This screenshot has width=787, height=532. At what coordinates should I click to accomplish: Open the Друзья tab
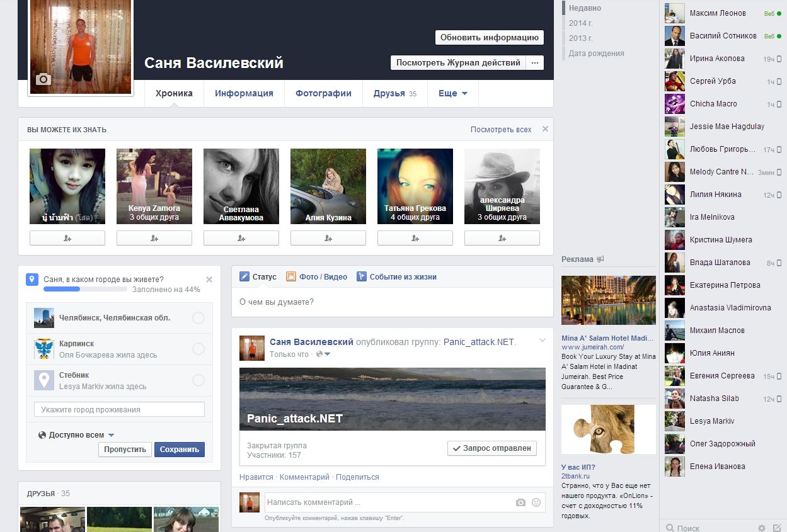pos(395,93)
